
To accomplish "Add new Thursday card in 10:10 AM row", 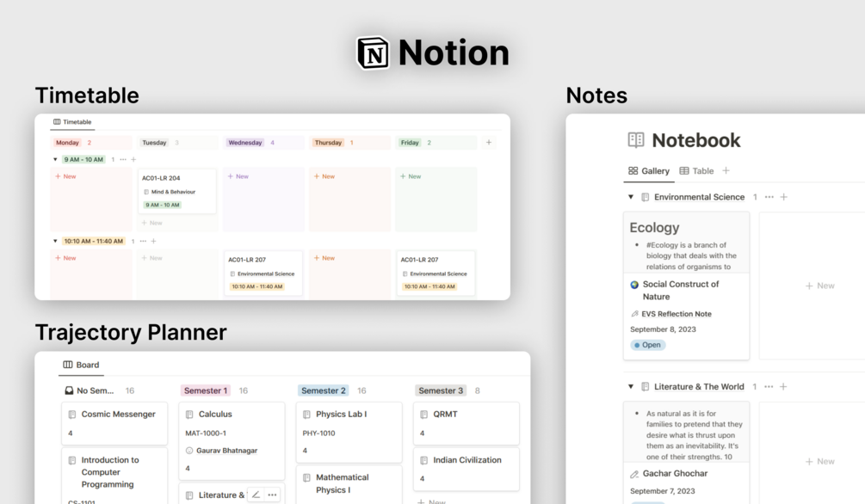I will click(x=324, y=258).
